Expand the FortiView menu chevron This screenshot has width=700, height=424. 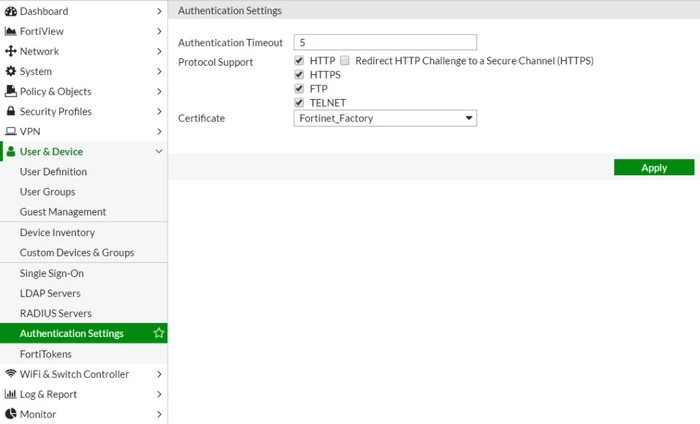pyautogui.click(x=159, y=31)
